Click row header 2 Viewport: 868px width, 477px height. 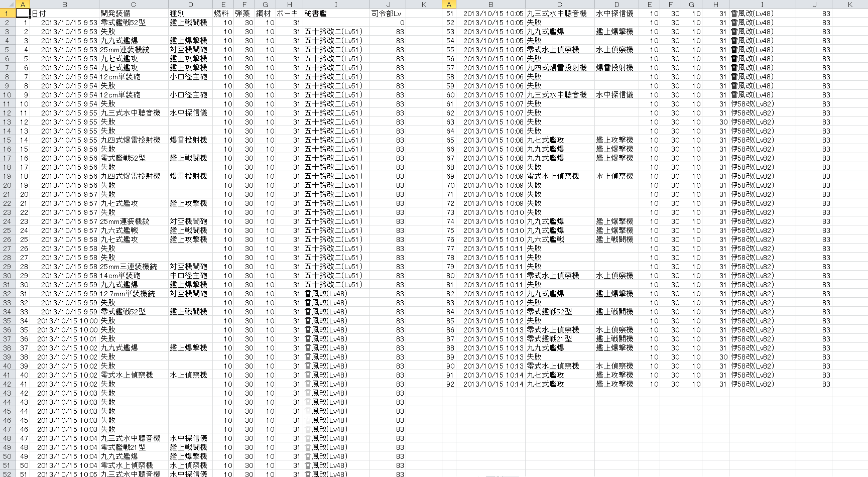8,23
